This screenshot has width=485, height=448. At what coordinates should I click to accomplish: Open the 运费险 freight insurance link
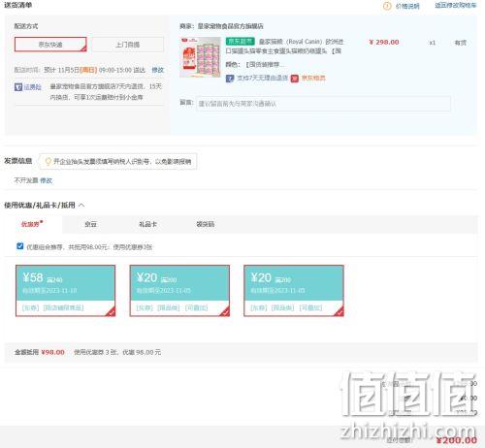[32, 87]
